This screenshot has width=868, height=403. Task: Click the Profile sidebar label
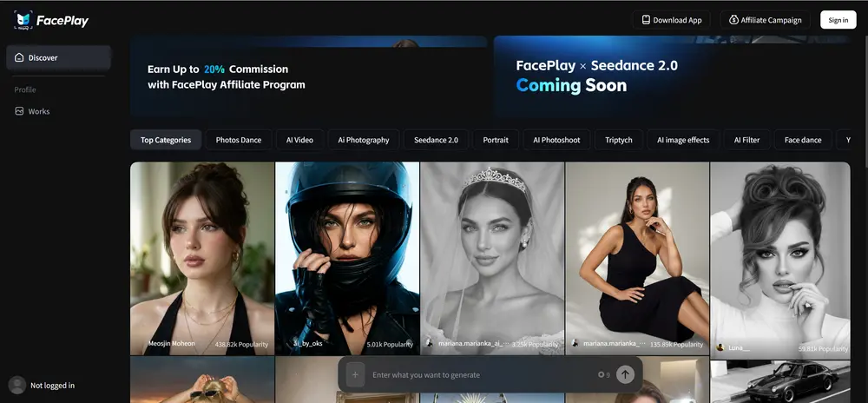point(25,89)
